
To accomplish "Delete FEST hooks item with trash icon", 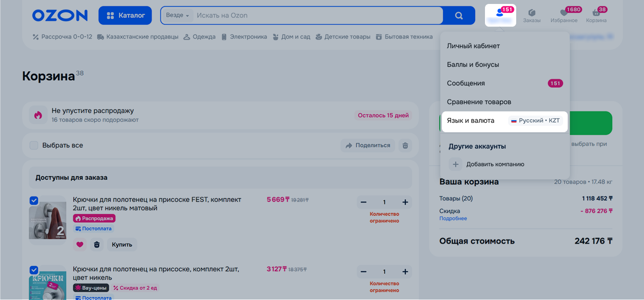I will pyautogui.click(x=97, y=245).
